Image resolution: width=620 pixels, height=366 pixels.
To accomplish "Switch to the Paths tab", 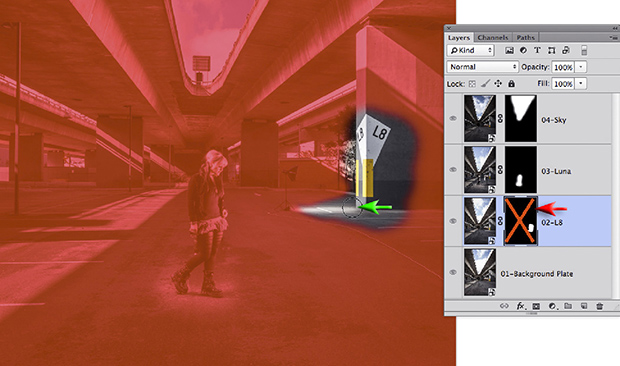I will pos(525,38).
